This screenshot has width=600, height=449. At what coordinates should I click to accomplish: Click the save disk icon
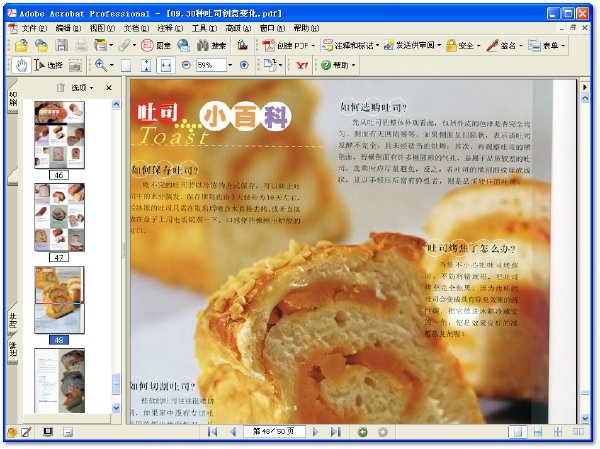61,46
